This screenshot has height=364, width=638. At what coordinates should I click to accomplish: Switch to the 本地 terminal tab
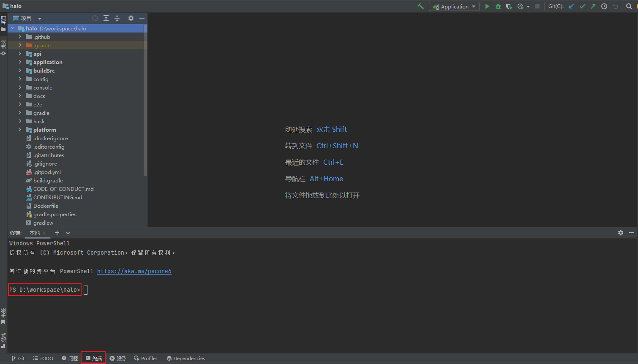click(x=35, y=233)
